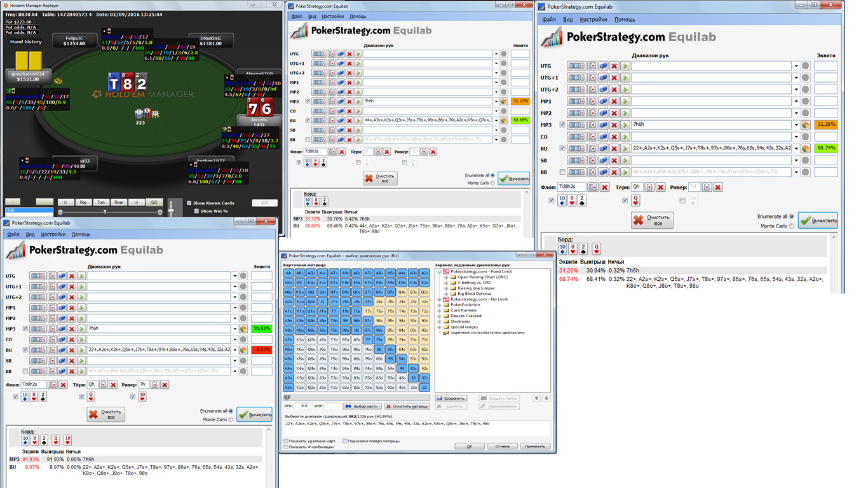This screenshot has width=868, height=488.
Task: Clear BU row with red X in 31.26% window
Action: point(614,149)
